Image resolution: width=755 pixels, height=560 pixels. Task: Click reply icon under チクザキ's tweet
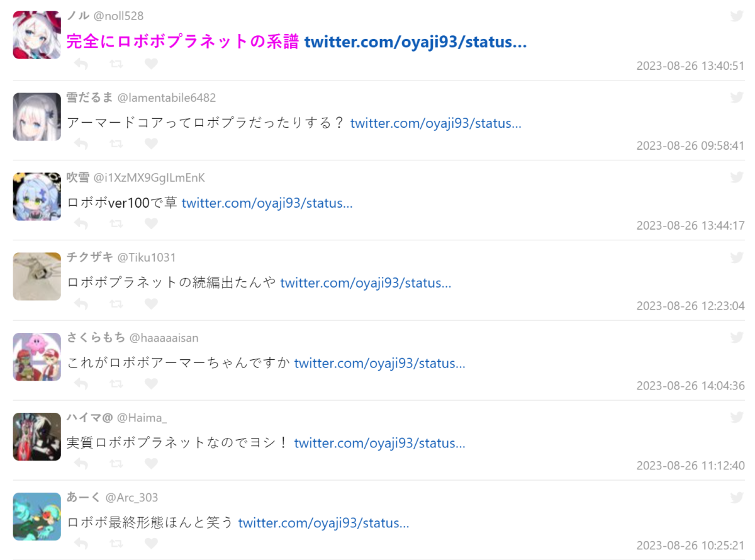[81, 304]
